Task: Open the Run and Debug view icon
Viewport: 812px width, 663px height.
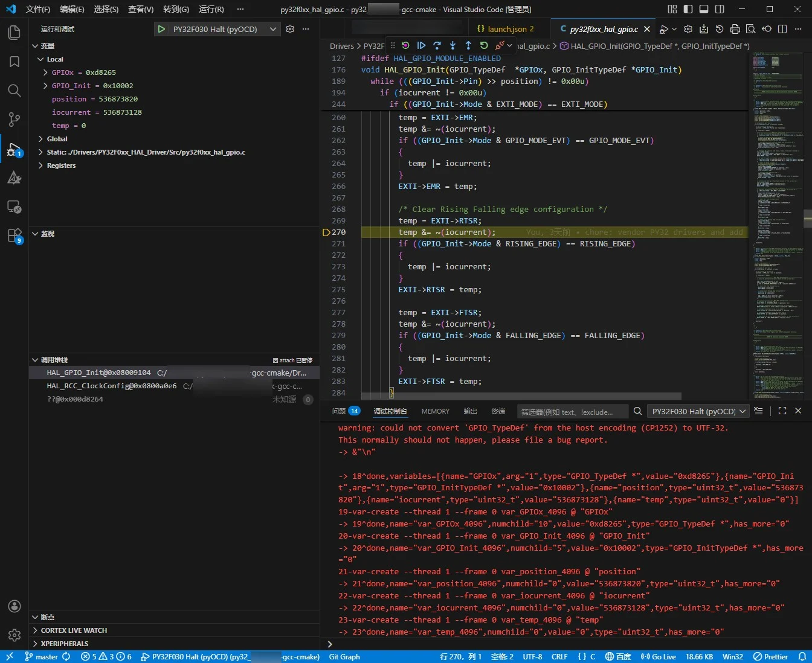Action: pos(14,149)
